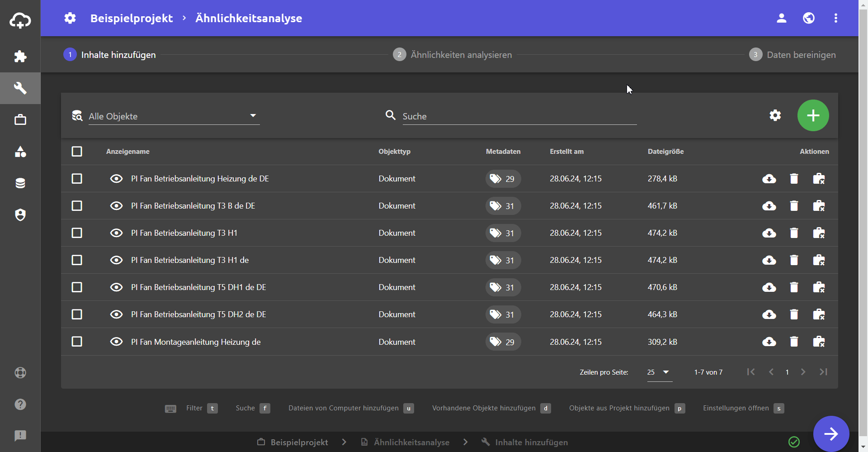The width and height of the screenshot is (868, 452).
Task: Remove PI Fan Betriebsanleitung T5 DH2 from project
Action: pyautogui.click(x=819, y=314)
